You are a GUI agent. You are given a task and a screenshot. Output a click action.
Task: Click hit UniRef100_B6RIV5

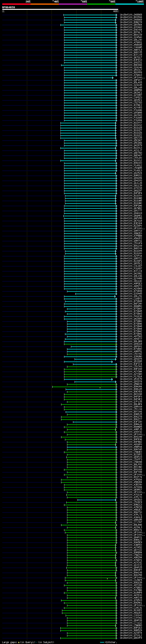131,52
